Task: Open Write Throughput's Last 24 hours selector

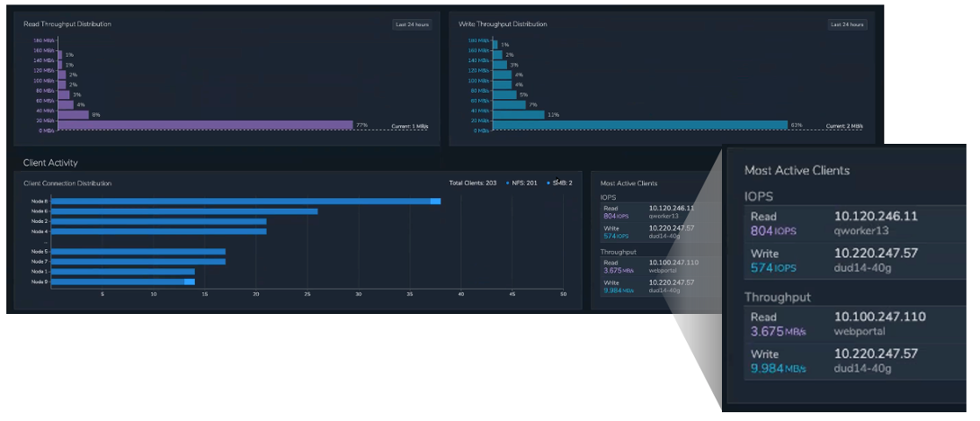Action: click(847, 24)
